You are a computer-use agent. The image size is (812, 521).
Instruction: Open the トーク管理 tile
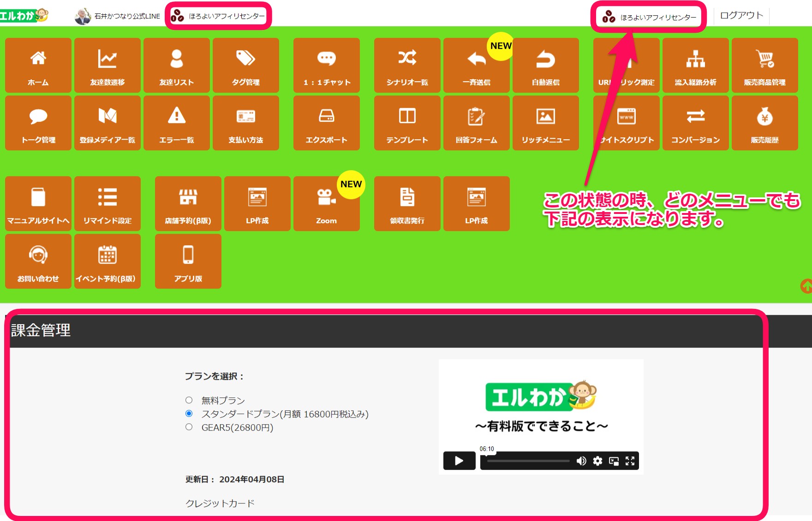point(38,123)
